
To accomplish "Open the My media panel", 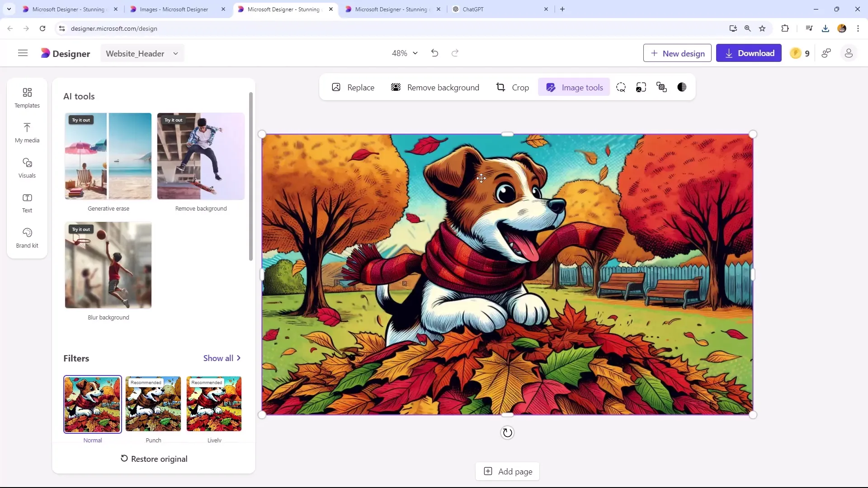I will click(27, 133).
